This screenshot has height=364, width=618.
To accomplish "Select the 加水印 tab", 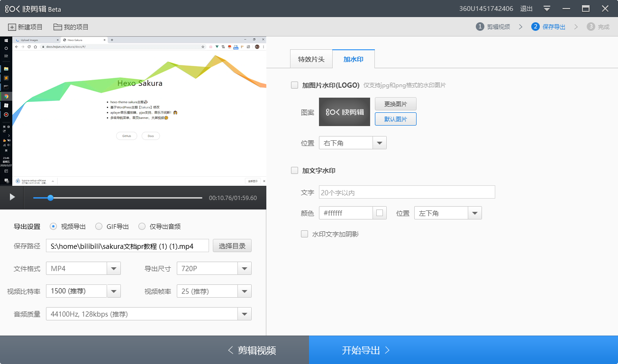I will click(x=354, y=59).
